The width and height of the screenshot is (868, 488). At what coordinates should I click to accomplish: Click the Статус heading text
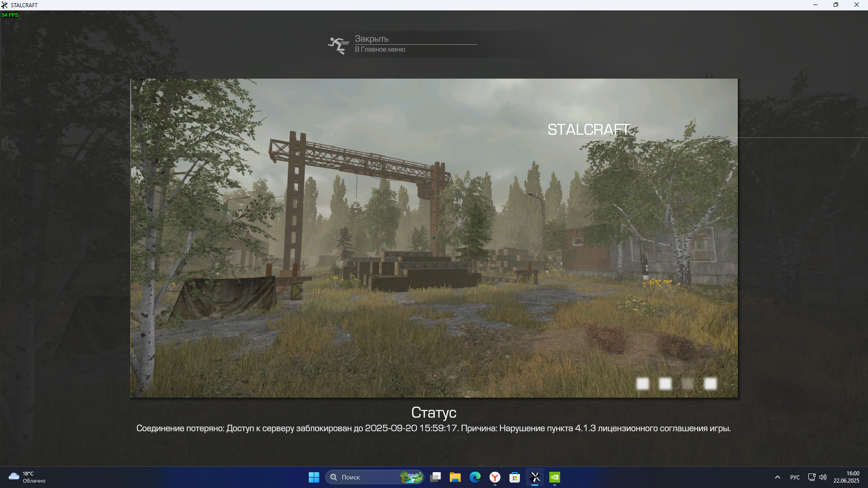(434, 413)
